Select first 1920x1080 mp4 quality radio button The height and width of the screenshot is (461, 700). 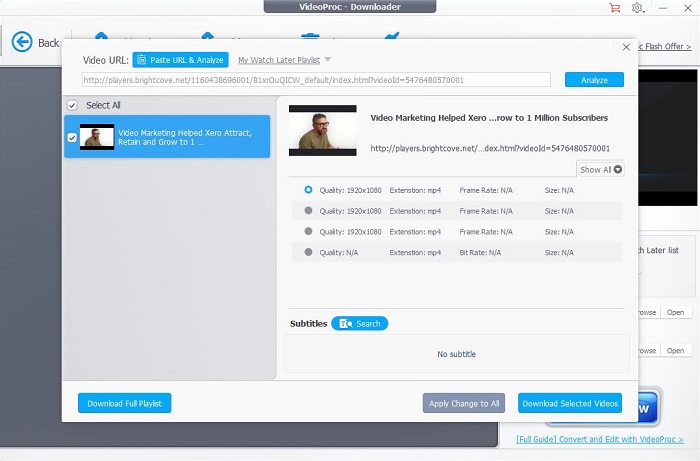pos(308,190)
